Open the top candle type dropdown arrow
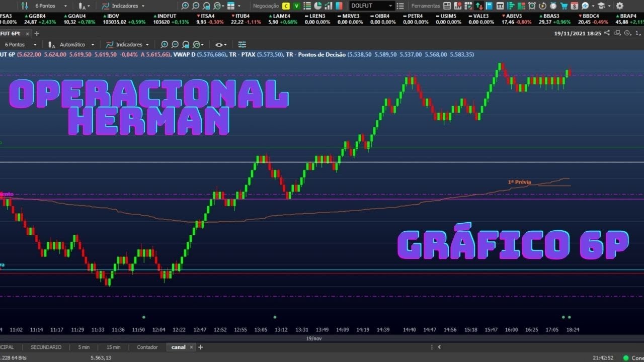644x362 pixels. 89,7
